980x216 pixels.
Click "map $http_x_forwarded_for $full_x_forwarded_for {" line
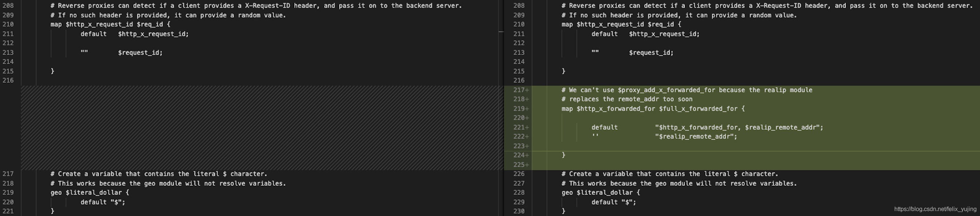click(653, 109)
